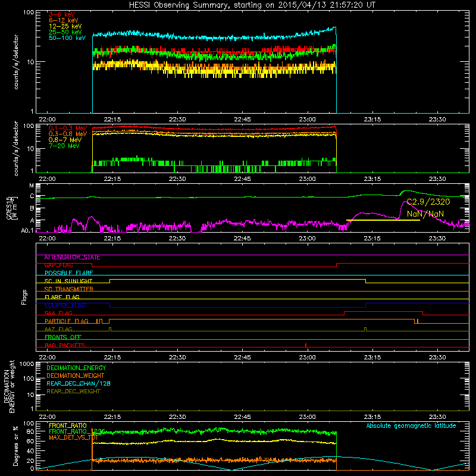Click the 80 tick label on bottom panel axis
This screenshot has height=476, width=476.
point(30,431)
